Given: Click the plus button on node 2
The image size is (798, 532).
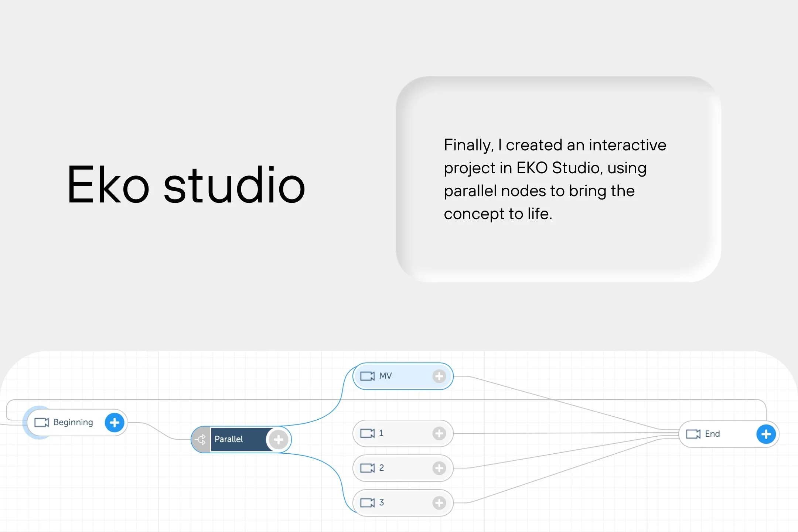Looking at the screenshot, I should (x=439, y=468).
